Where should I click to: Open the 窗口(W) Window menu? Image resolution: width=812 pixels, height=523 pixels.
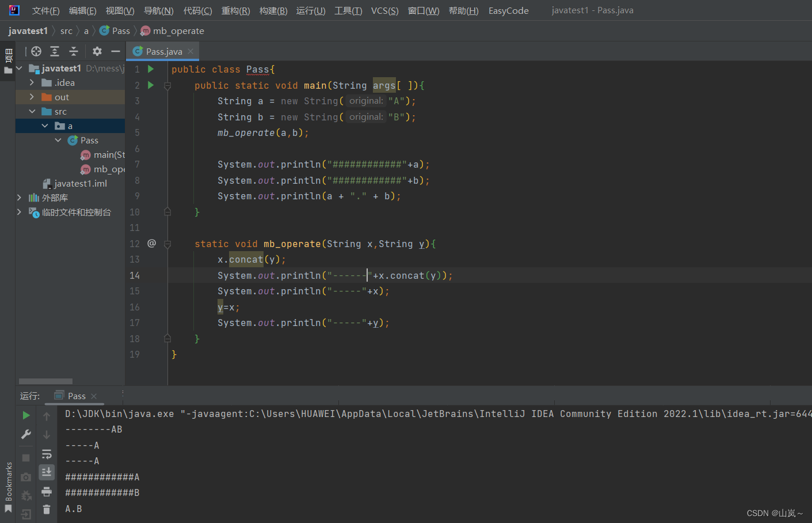coord(424,11)
